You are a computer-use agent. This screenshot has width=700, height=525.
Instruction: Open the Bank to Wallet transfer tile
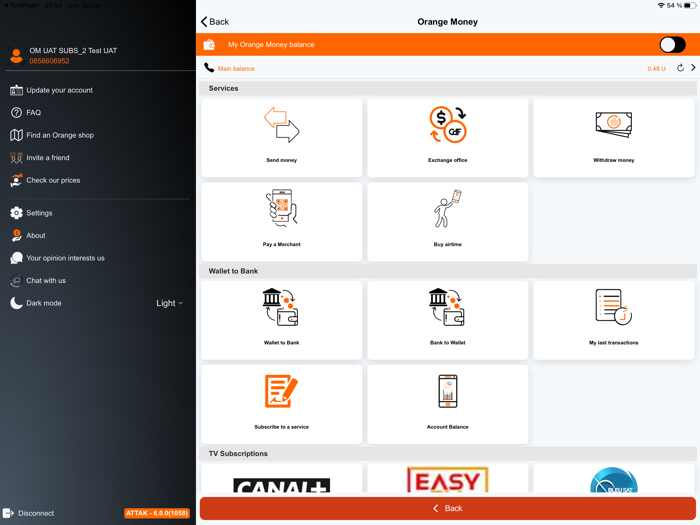click(447, 320)
